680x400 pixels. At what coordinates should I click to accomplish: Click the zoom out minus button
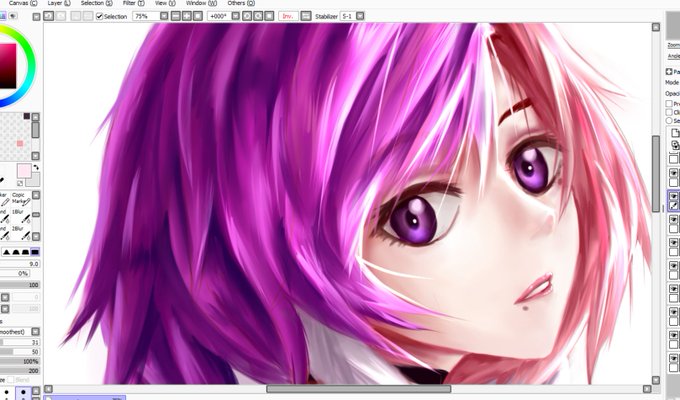click(176, 16)
